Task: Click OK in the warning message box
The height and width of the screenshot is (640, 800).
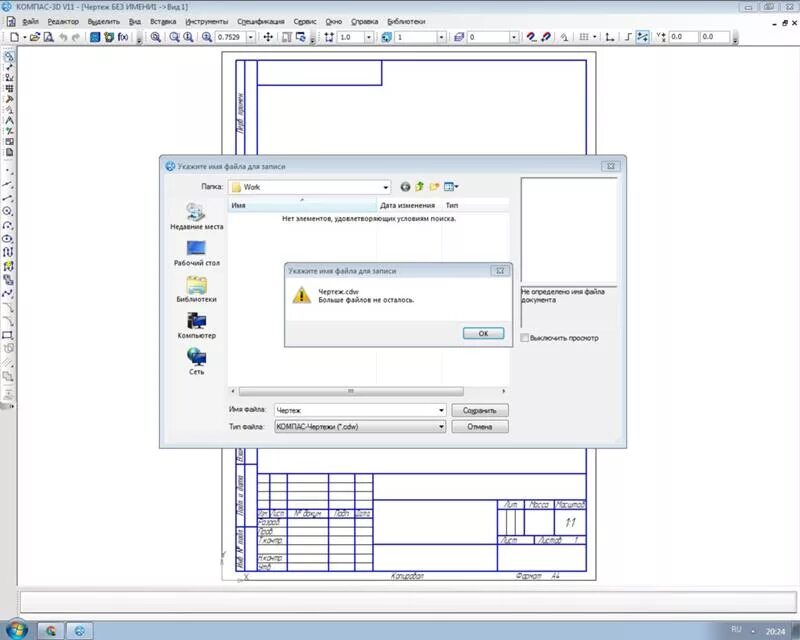Action: [483, 333]
